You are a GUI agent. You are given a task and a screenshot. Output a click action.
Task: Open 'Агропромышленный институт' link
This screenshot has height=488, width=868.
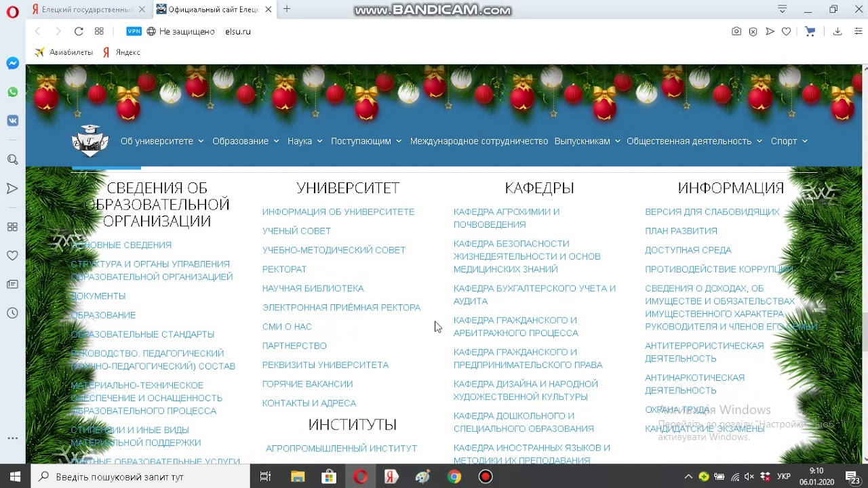341,449
